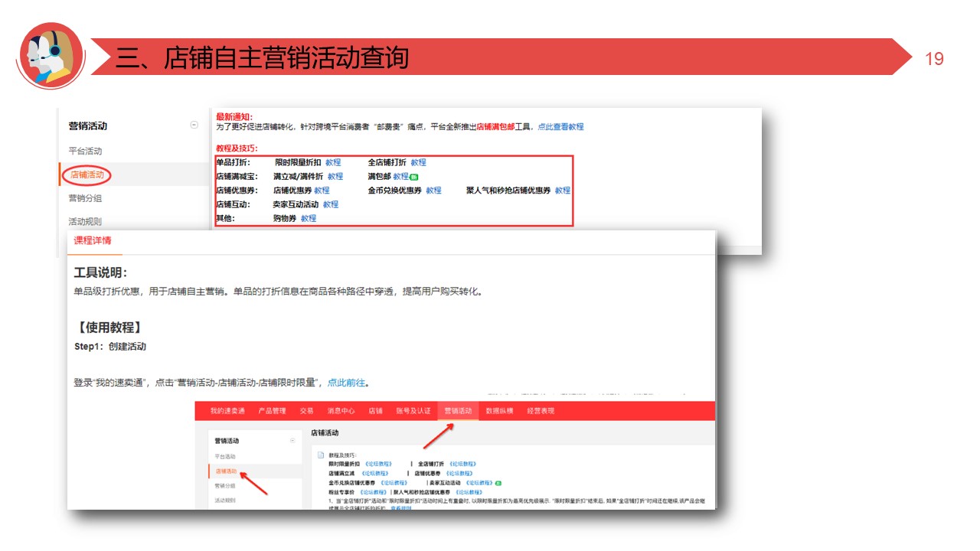Open 《论坛教程》 link after 店铺满立减
The height and width of the screenshot is (551, 980).
[374, 474]
